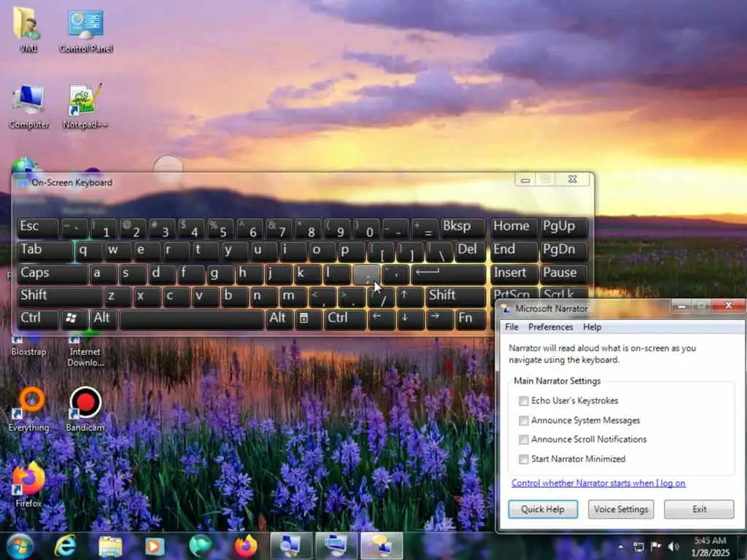Enable Announce Scroll Notifications checkbox
The width and height of the screenshot is (747, 560).
point(524,440)
